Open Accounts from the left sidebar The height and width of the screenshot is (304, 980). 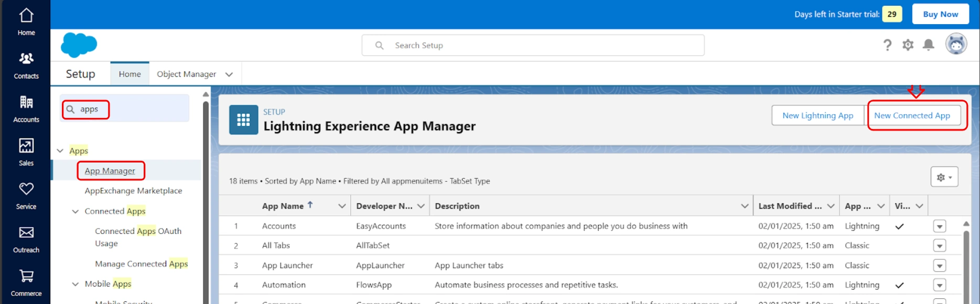point(26,108)
